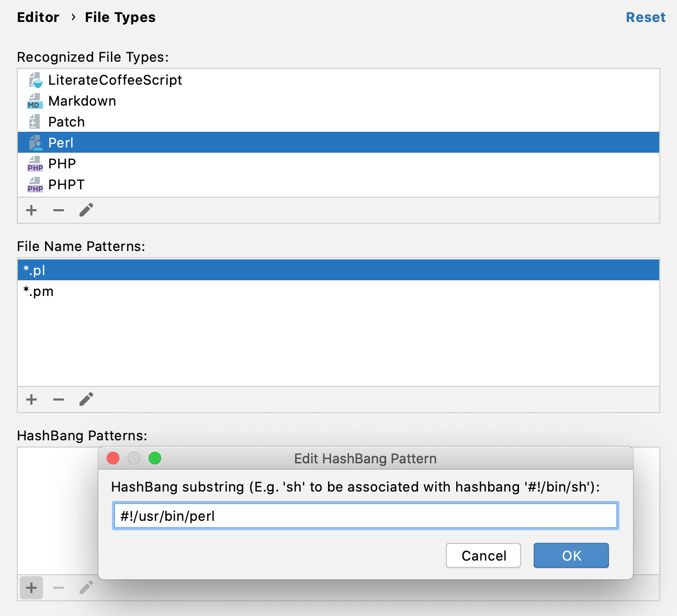This screenshot has height=616, width=677.
Task: Select the *.pm file name pattern
Action: (x=338, y=291)
